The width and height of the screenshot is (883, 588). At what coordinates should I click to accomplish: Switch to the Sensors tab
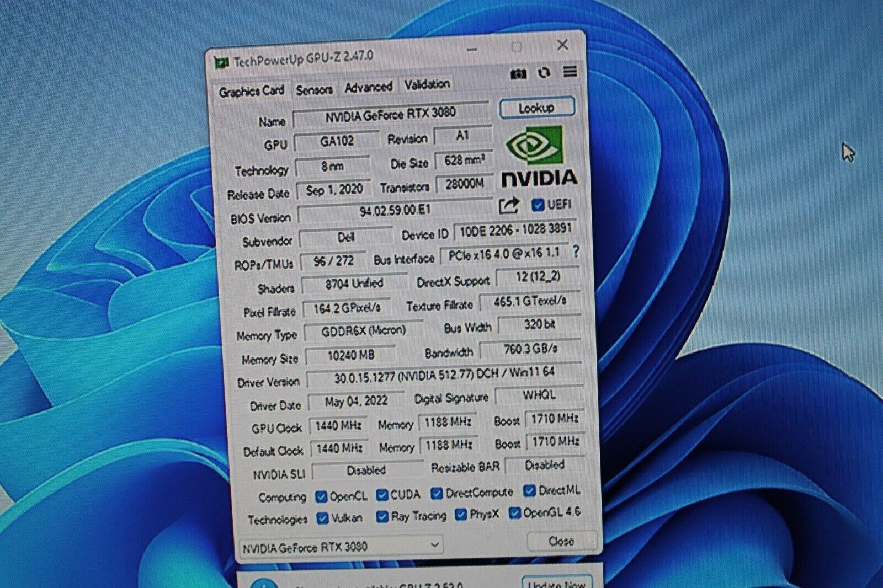coord(314,89)
